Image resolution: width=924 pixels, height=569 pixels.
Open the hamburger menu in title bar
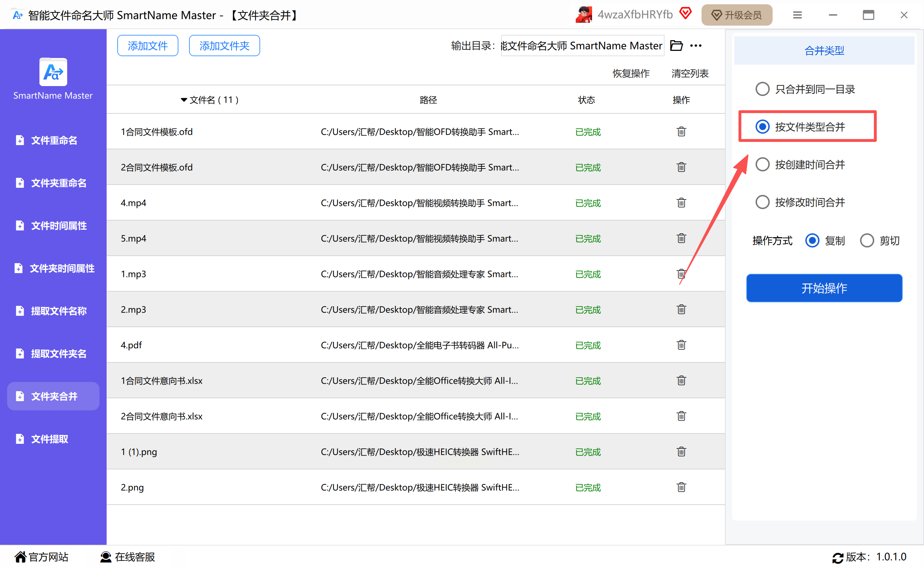click(x=797, y=15)
